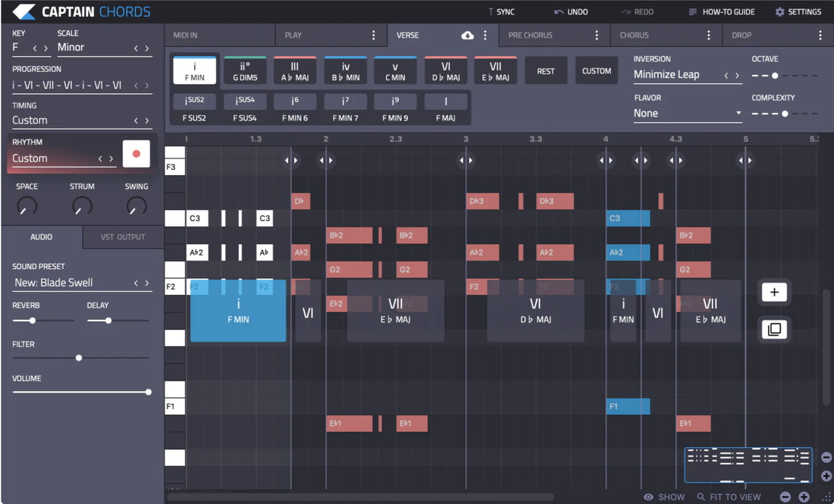Click the Swing knob
834x504 pixels.
136,205
